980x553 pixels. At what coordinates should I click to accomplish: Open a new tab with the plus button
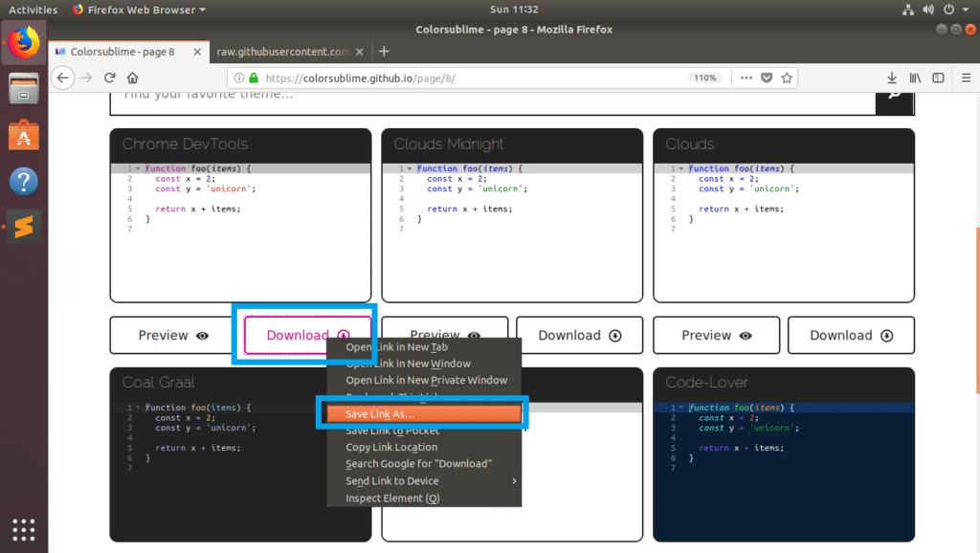(x=384, y=52)
